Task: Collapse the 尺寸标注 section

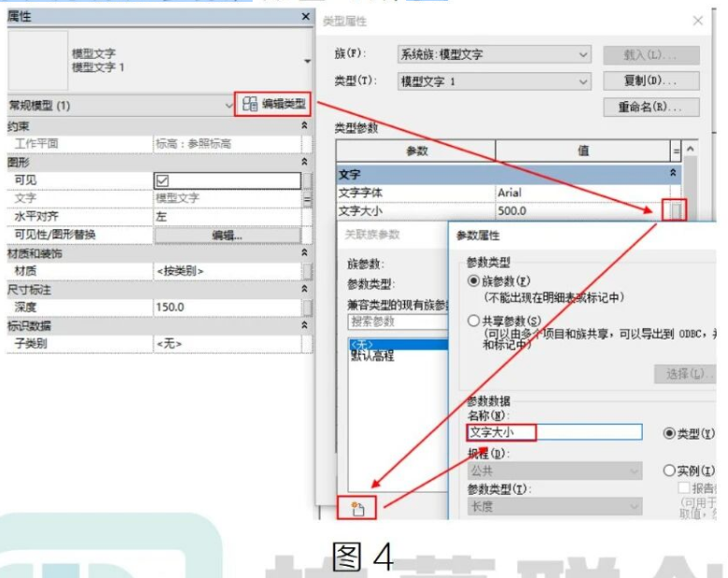Action: 304,289
